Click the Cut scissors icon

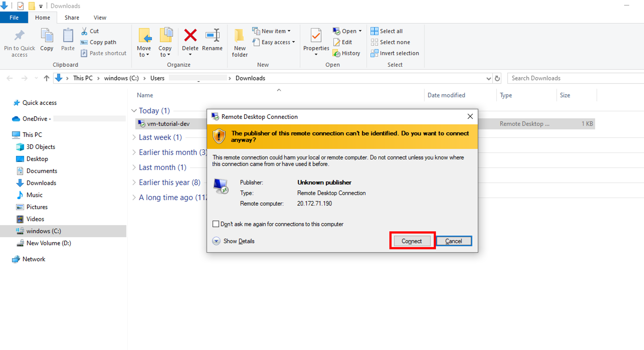[85, 31]
